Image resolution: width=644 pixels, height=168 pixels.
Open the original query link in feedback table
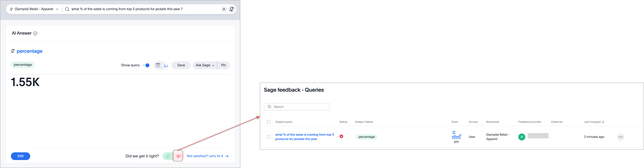[304, 137]
